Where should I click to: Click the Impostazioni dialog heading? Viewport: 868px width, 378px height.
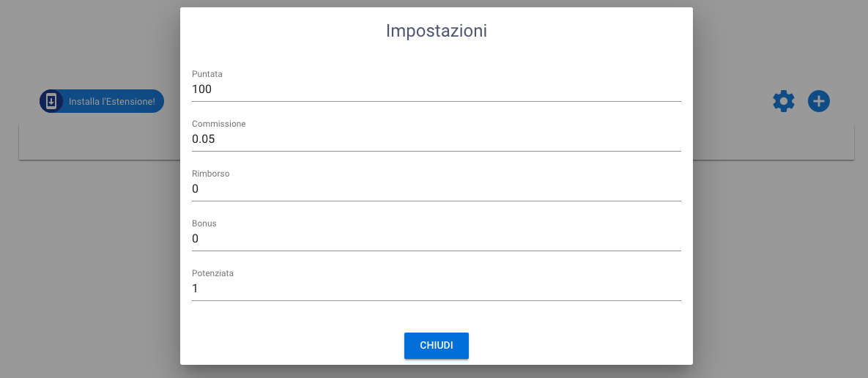437,31
